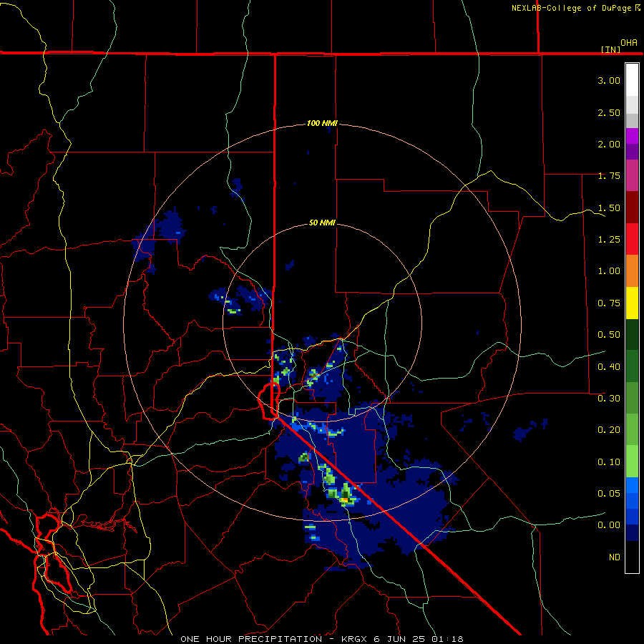The width and height of the screenshot is (644, 644).
Task: Click the pink 1.75 legend color band
Action: point(632,176)
